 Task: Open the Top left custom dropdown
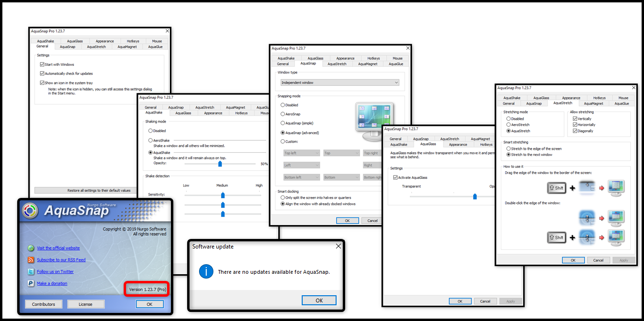pos(301,153)
